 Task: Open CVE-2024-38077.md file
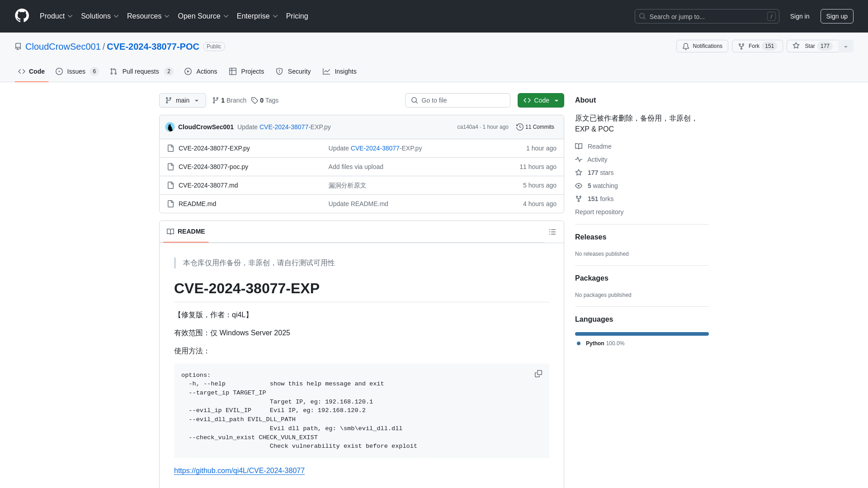pyautogui.click(x=208, y=185)
